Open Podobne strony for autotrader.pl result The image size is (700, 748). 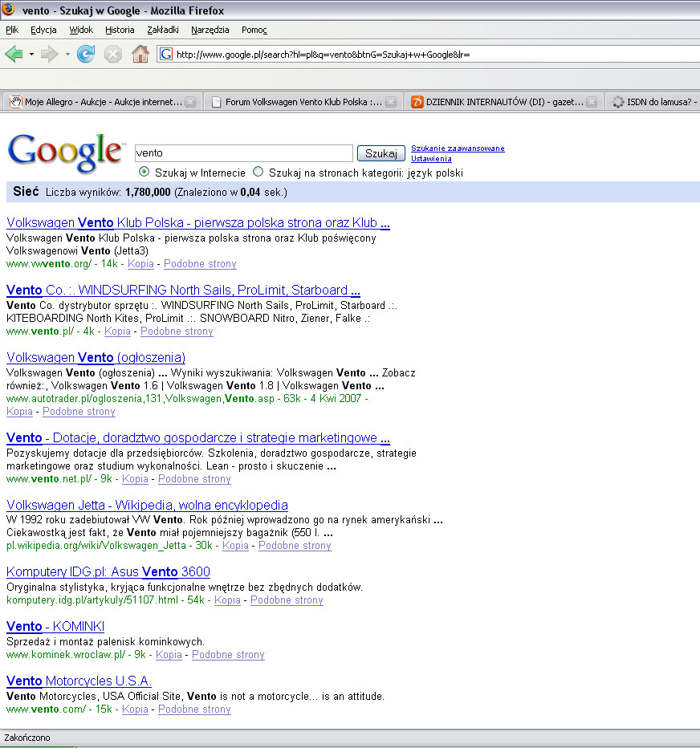coord(79,411)
